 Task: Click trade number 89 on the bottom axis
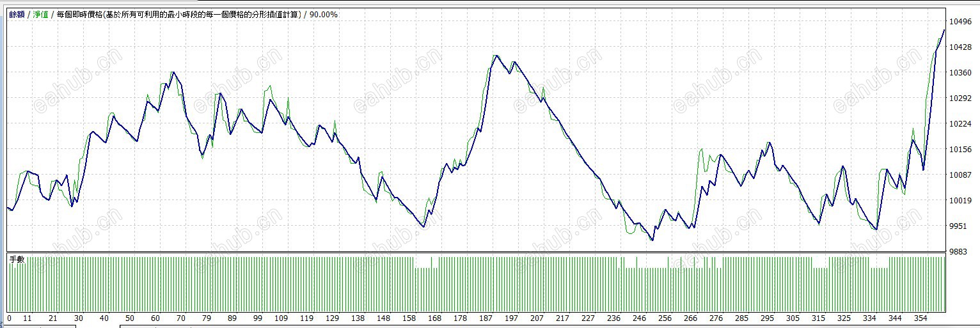pos(232,318)
